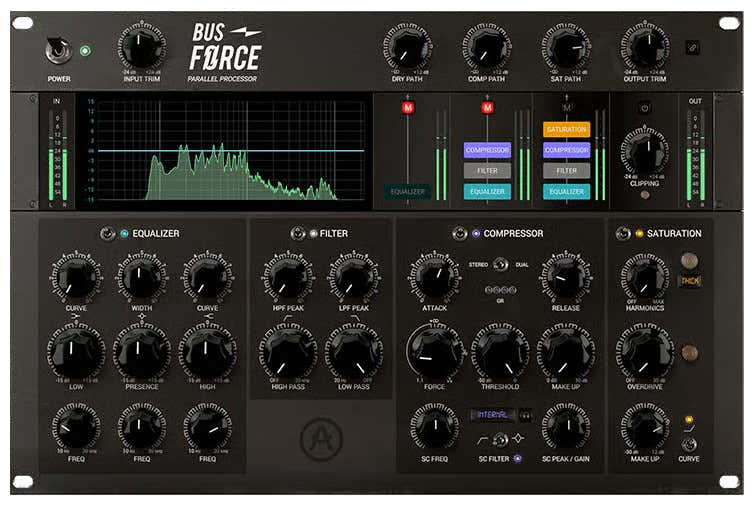
Task: Click the EQ Presence gain knob
Action: coord(141,353)
